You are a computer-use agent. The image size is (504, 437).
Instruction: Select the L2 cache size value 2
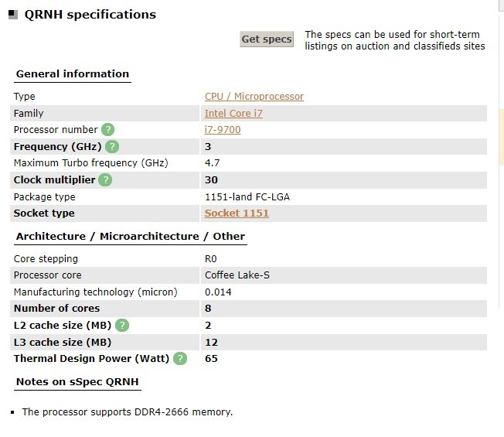point(208,326)
